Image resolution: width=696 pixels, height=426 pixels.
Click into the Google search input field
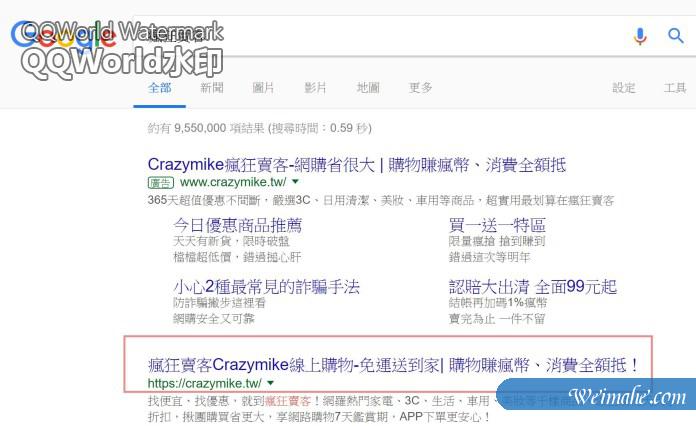click(417, 36)
